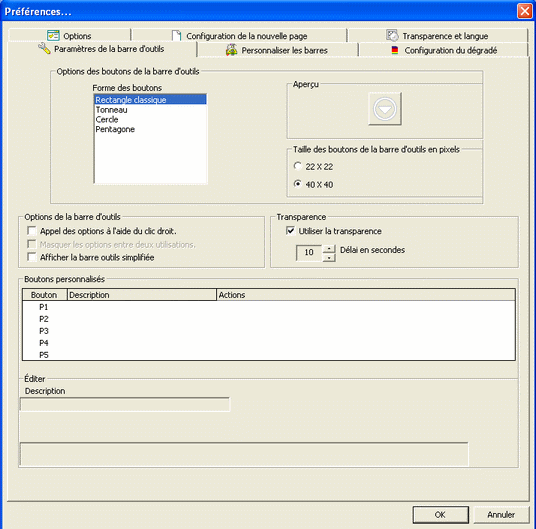Click the colored gradient icon on dégradé tab
This screenshot has height=529, width=536.
pos(395,50)
